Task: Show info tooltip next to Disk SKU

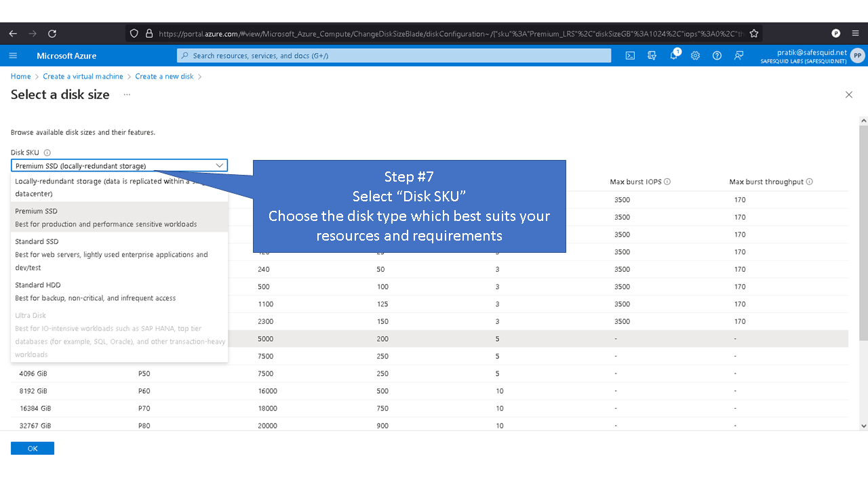Action: coord(47,153)
